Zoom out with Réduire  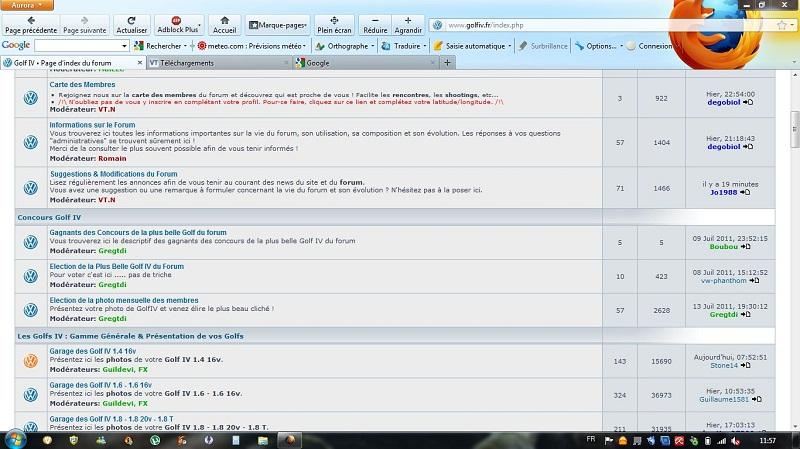tap(375, 25)
